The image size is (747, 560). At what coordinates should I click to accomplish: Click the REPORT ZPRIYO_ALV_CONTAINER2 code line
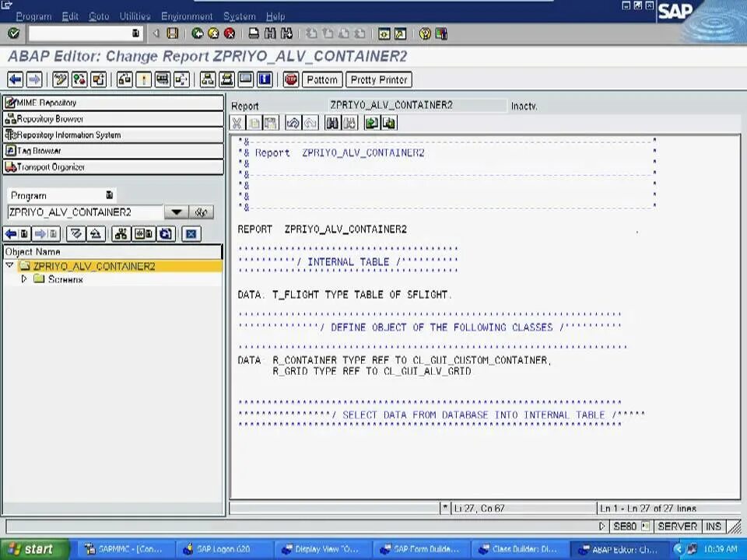(322, 229)
